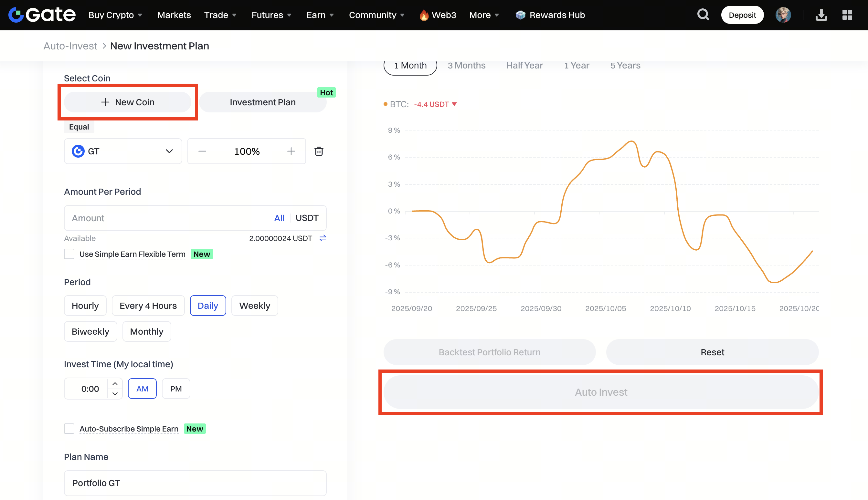The image size is (868, 500).
Task: Increase GT allocation with plus icon
Action: coord(291,151)
